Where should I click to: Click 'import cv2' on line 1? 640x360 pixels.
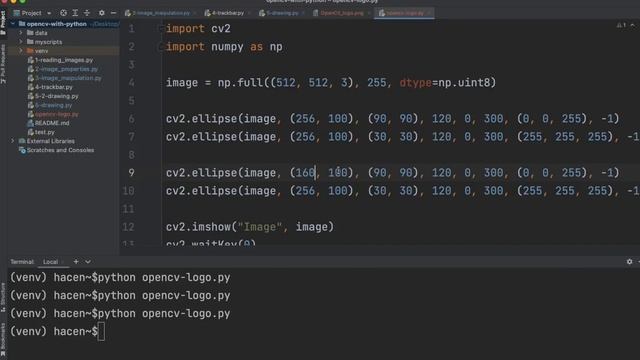point(198,29)
